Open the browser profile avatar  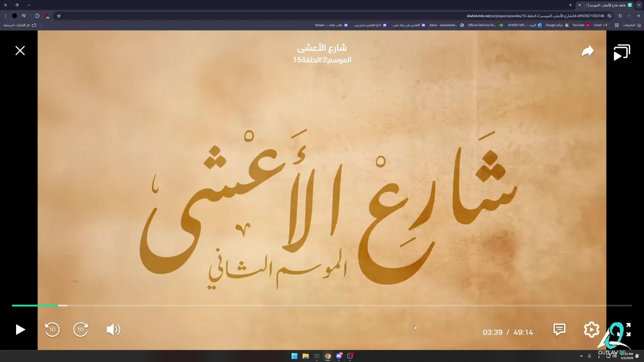(x=15, y=16)
